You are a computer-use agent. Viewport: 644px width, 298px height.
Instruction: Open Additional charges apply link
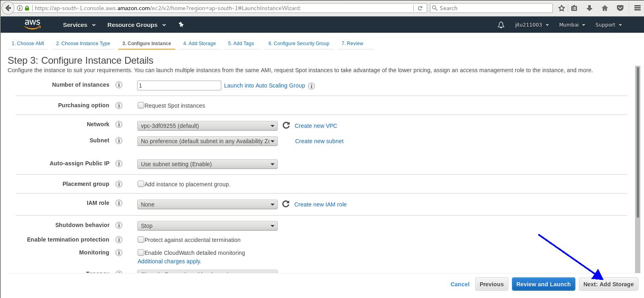coord(170,261)
